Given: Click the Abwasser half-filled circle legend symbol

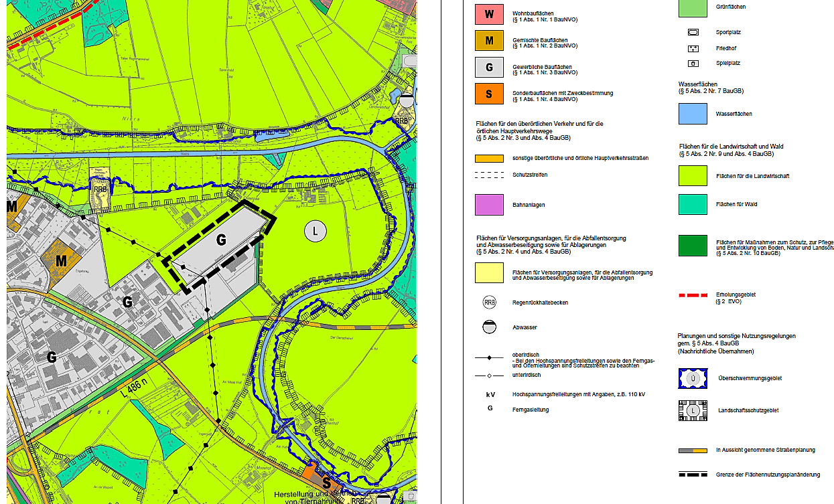Looking at the screenshot, I should coord(489,327).
